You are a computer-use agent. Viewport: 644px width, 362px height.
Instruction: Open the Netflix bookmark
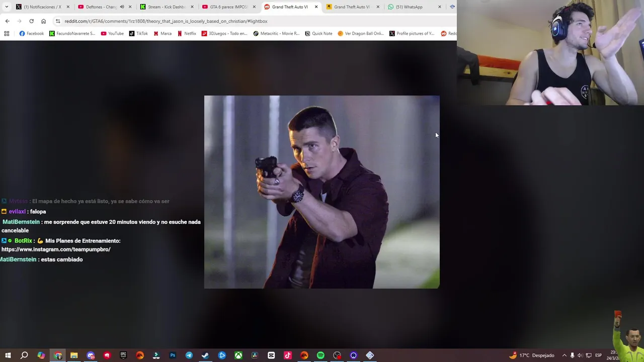point(187,34)
